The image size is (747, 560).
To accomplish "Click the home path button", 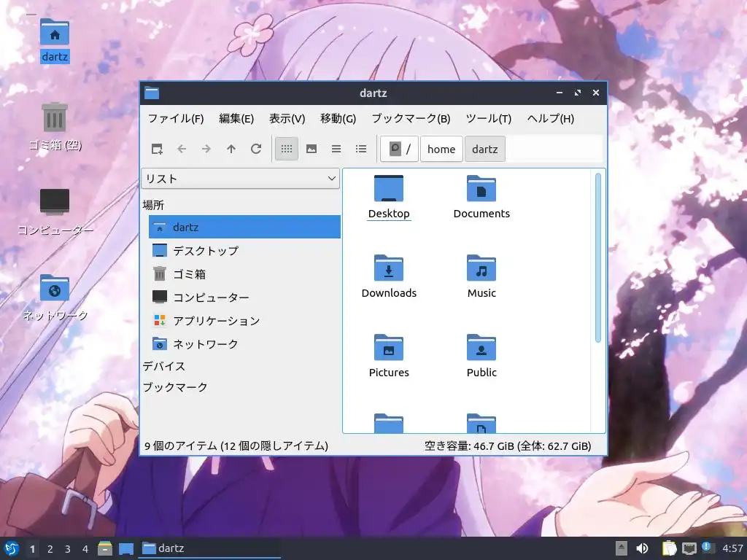I will (441, 149).
